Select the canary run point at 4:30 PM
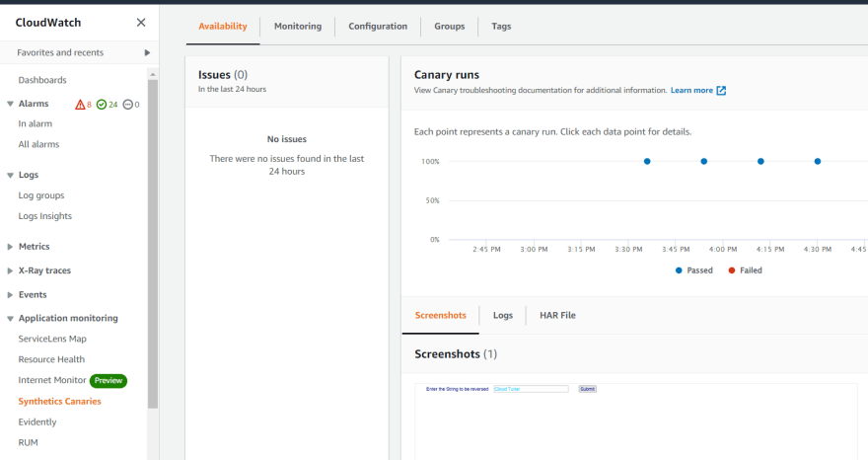Viewport: 868px width, 460px height. [x=818, y=161]
